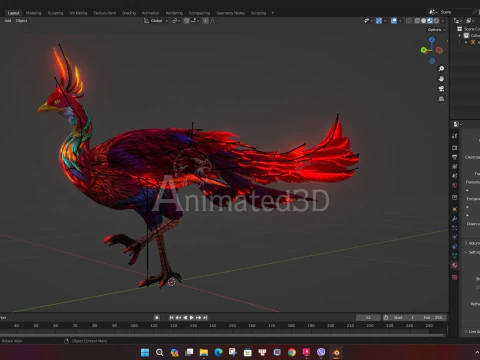
Task: Open the Modifiers wrench properties tab
Action: (x=454, y=219)
